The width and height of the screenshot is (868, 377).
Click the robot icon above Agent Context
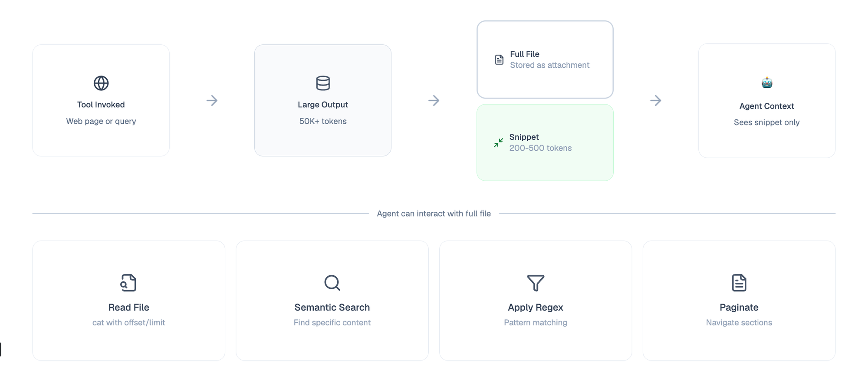pos(767,83)
